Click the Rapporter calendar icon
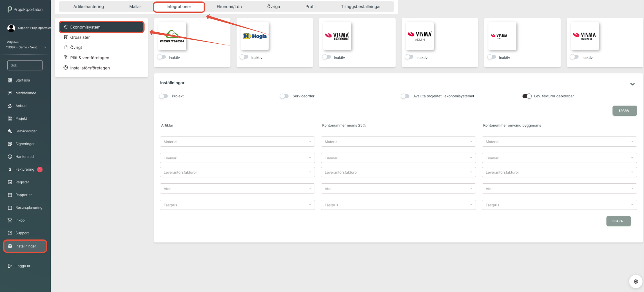This screenshot has width=644, height=292. (10, 195)
